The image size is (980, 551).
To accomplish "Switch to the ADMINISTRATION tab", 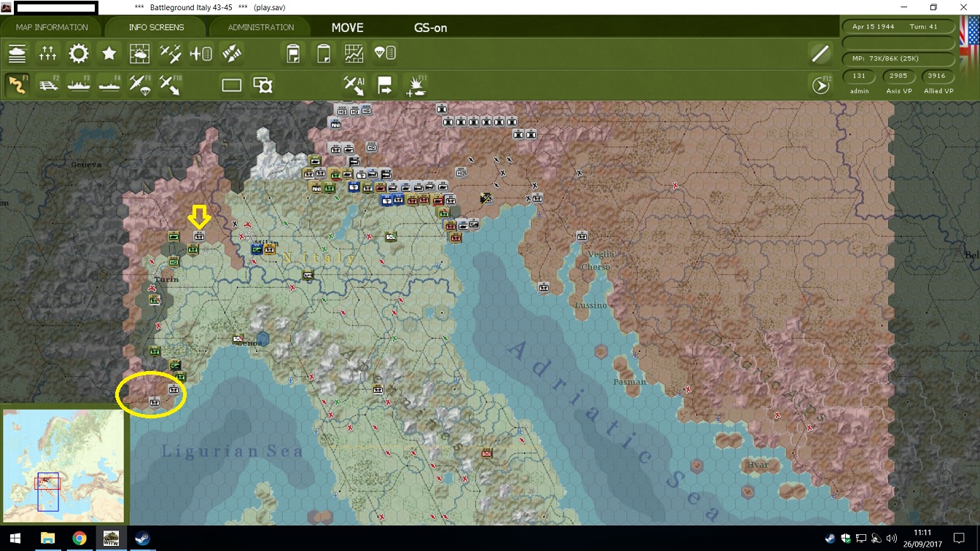I will click(260, 28).
